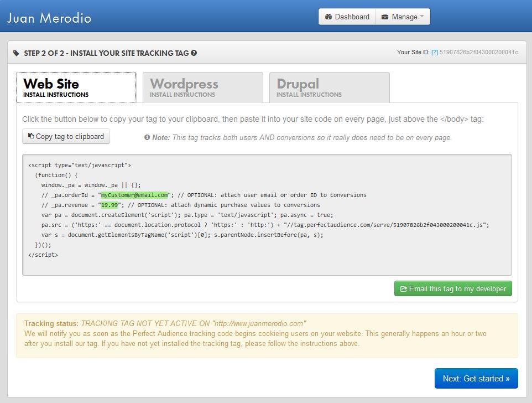Click the help question-mark icon beside the step title
532x403 pixels.
194,53
